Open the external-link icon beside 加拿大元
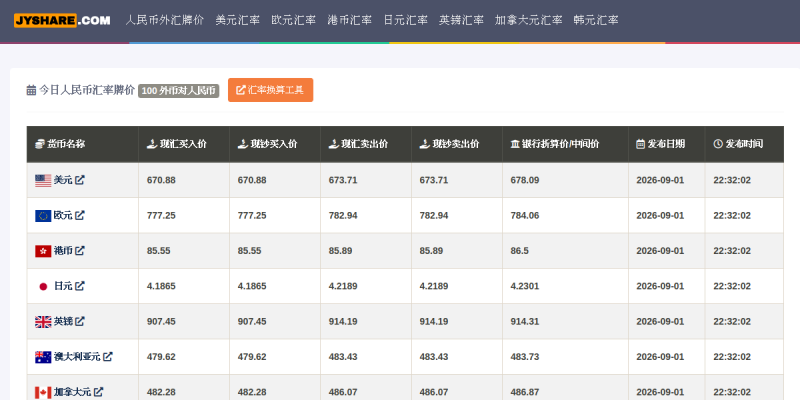Screen dimensions: 800x400 click(x=98, y=392)
